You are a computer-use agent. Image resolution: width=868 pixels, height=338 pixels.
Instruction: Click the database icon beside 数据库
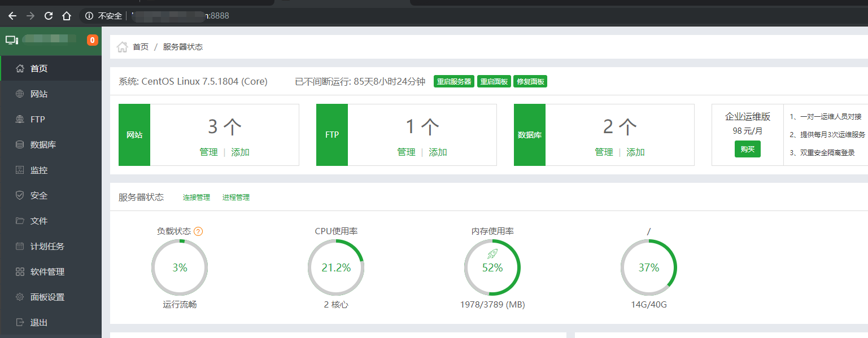(20, 144)
